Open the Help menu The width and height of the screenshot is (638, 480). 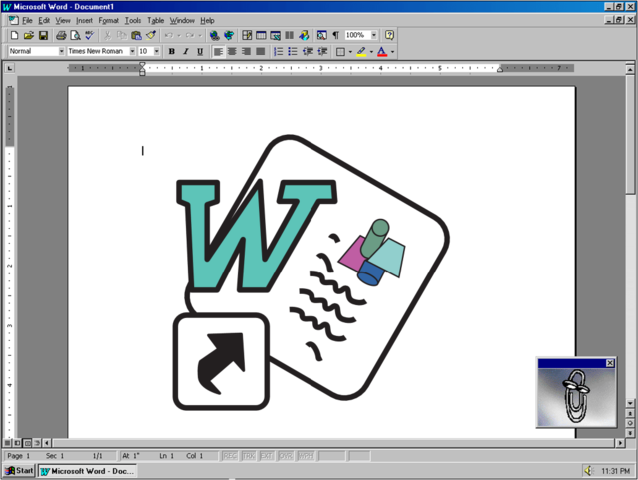207,20
